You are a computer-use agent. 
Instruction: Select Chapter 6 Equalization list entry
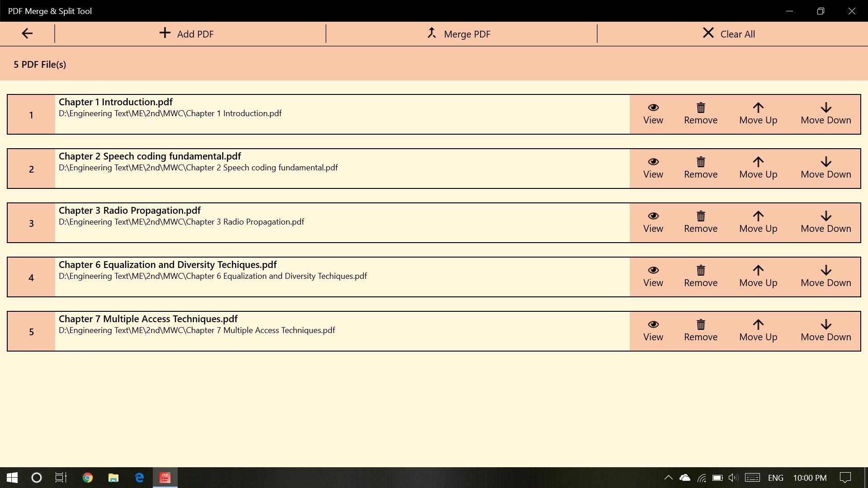316,277
